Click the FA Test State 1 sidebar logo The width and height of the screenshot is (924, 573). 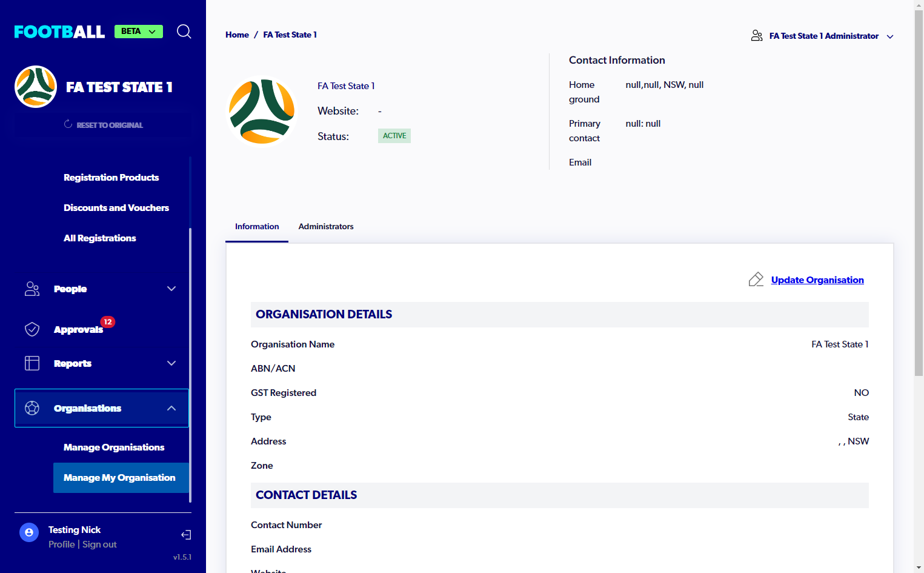pos(36,87)
